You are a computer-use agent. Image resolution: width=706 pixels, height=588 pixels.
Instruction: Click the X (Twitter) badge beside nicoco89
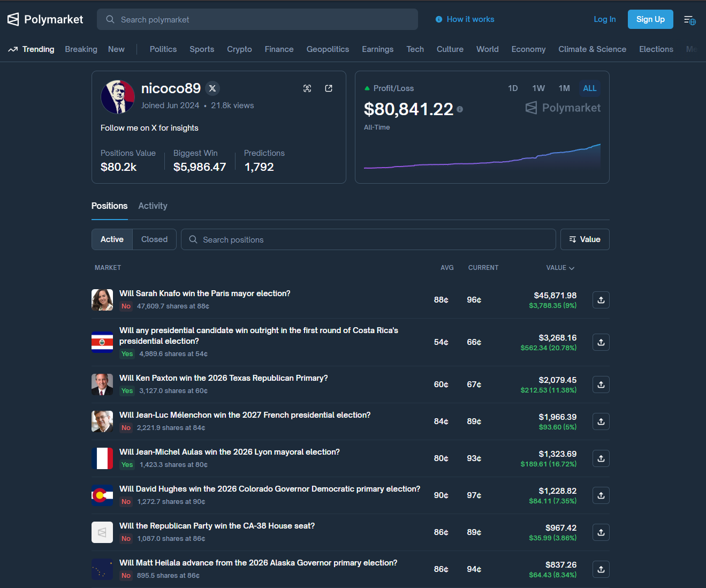coord(212,88)
